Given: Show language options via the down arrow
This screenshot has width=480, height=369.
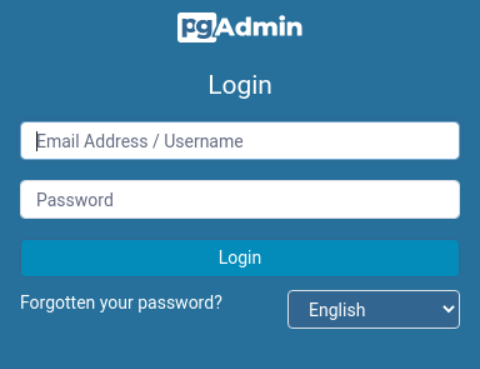Looking at the screenshot, I should point(448,309).
